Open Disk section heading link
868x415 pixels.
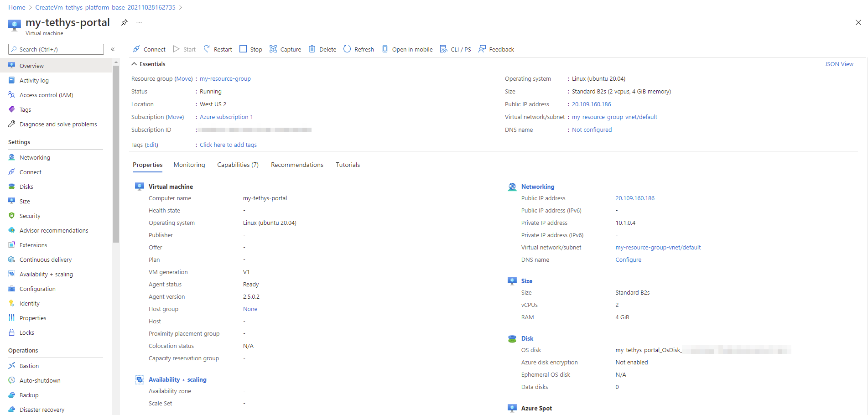527,338
